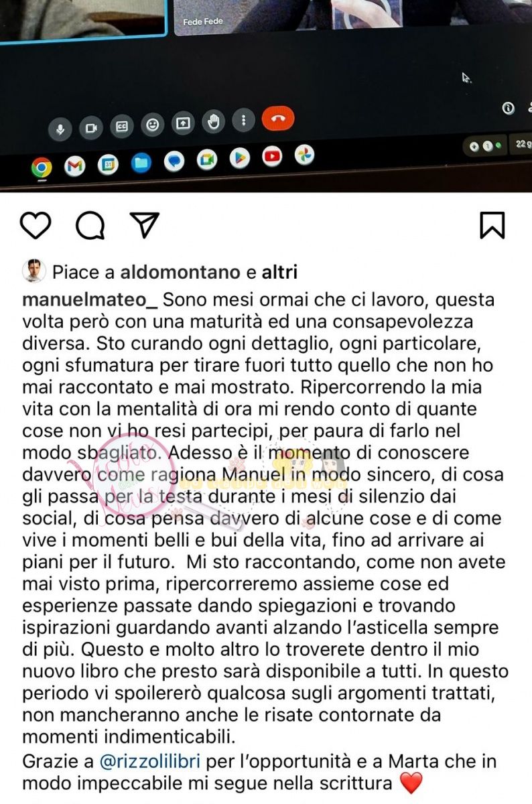Open comments via speech bubble icon
Viewport: 532px width, 804px height.
[90, 226]
